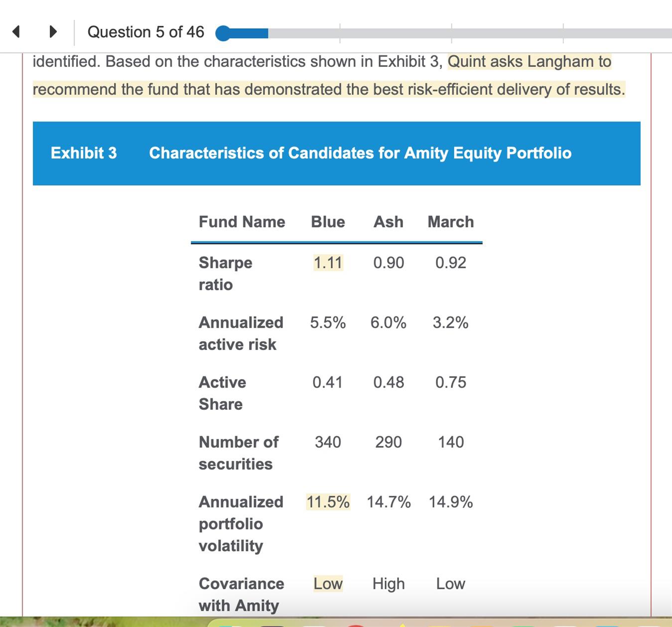The width and height of the screenshot is (672, 627).
Task: Click the blue progress slider handle
Action: coord(223,33)
